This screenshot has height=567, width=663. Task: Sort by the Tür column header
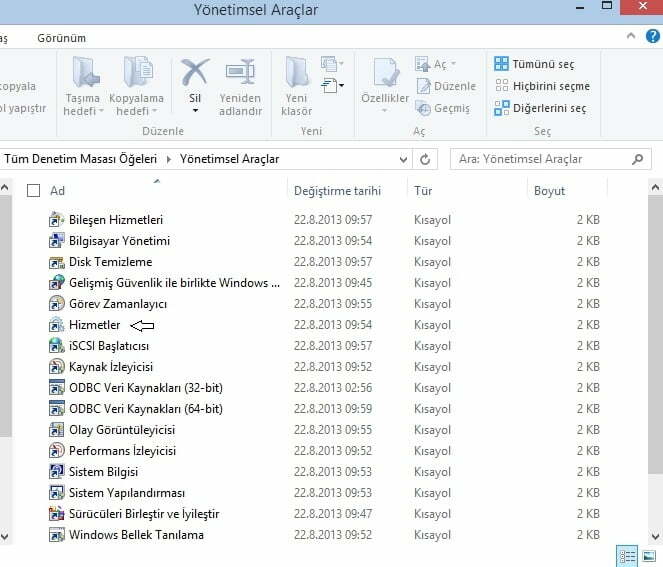pyautogui.click(x=467, y=191)
